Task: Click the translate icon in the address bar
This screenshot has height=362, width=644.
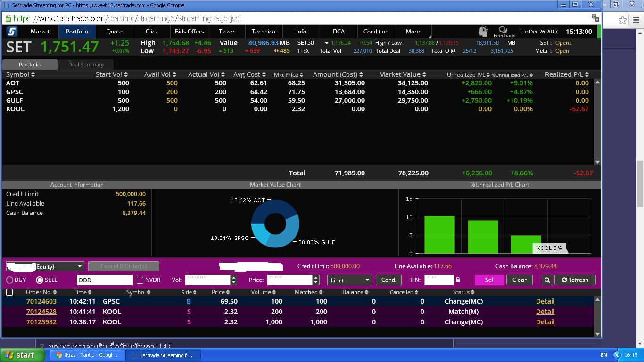Action: (x=595, y=18)
